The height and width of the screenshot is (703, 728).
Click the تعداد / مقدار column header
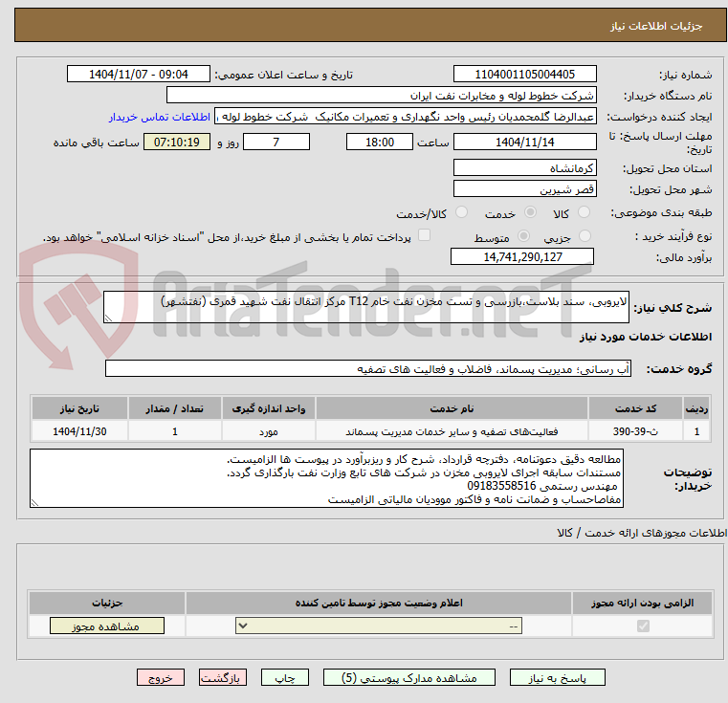pyautogui.click(x=175, y=408)
